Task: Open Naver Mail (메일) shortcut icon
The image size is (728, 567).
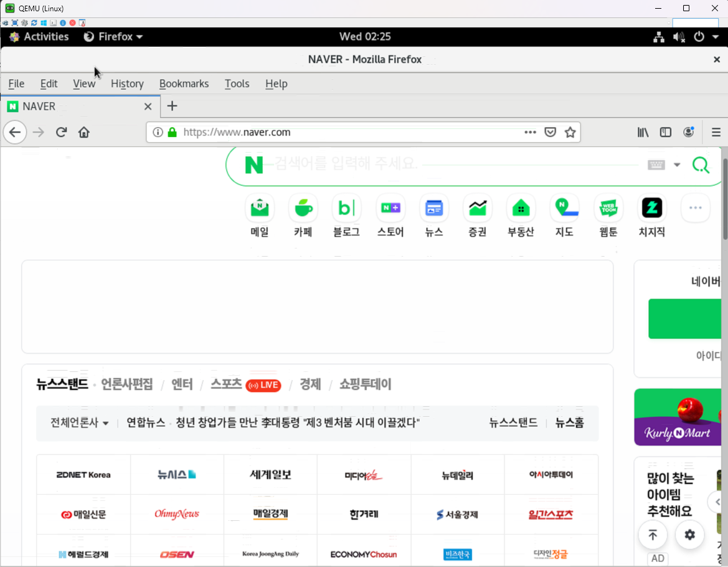Action: coord(260,208)
